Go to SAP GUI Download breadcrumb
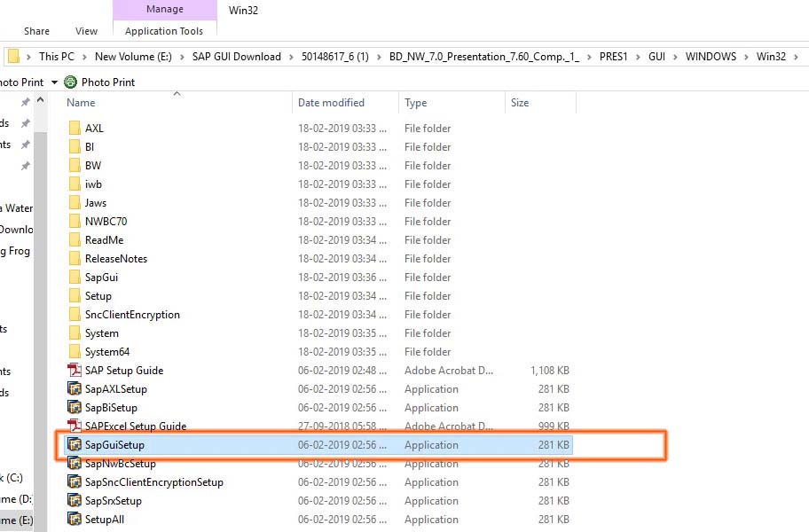This screenshot has height=532, width=809. [x=237, y=57]
